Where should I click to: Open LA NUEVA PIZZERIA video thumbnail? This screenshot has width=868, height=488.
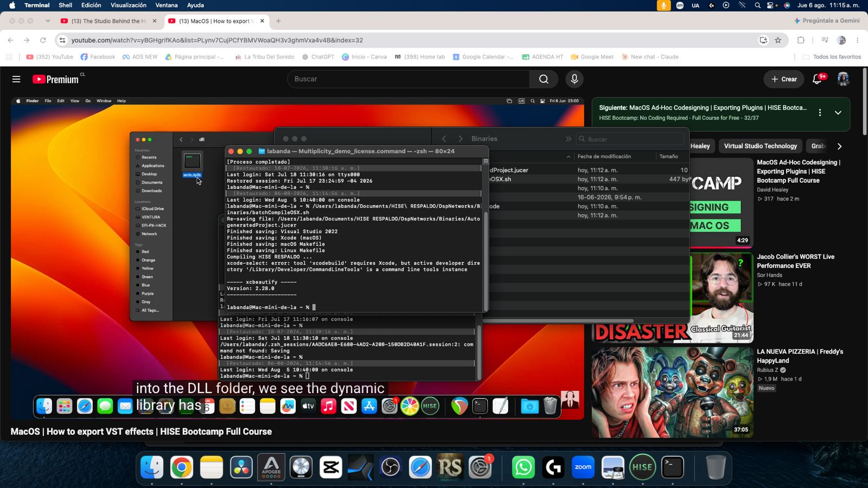pyautogui.click(x=673, y=393)
